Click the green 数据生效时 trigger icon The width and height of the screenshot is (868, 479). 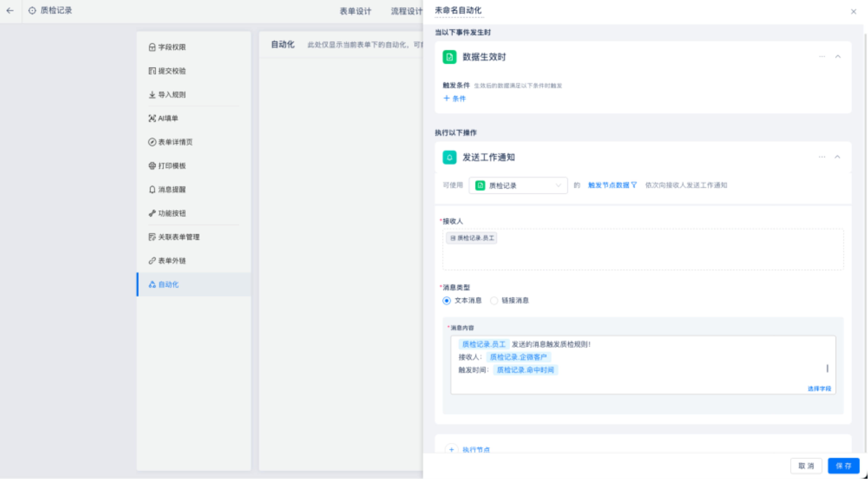(449, 57)
